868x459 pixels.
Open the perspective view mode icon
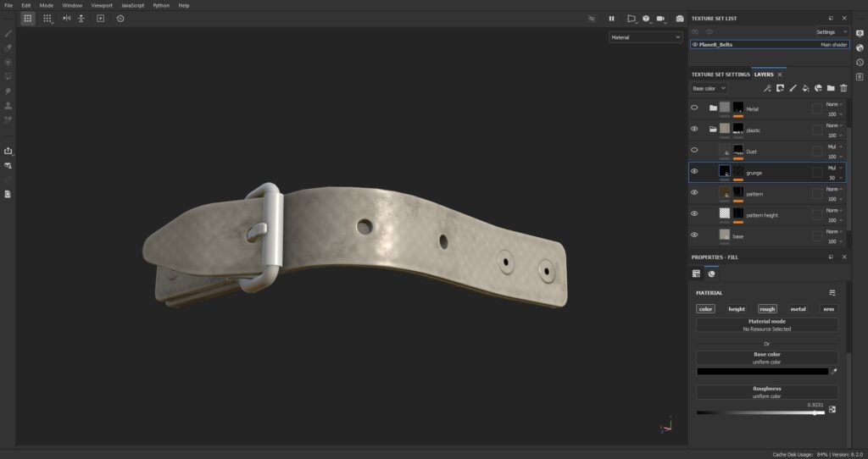tap(631, 19)
